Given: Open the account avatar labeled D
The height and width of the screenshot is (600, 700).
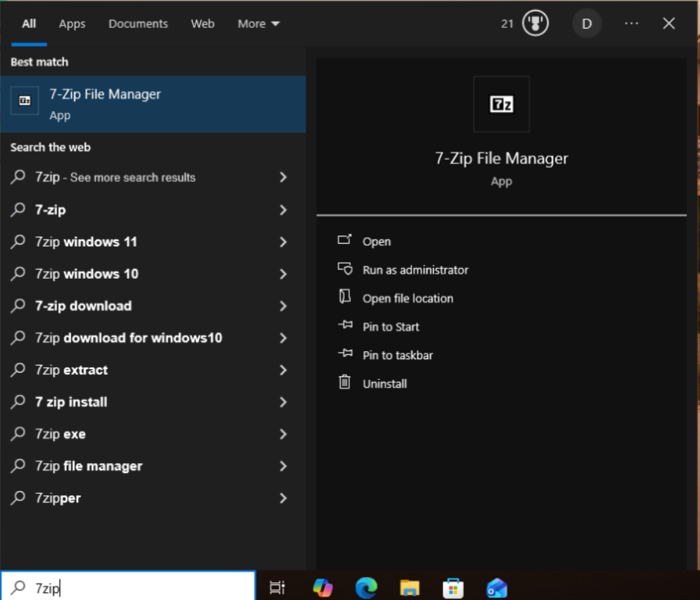Looking at the screenshot, I should point(587,24).
